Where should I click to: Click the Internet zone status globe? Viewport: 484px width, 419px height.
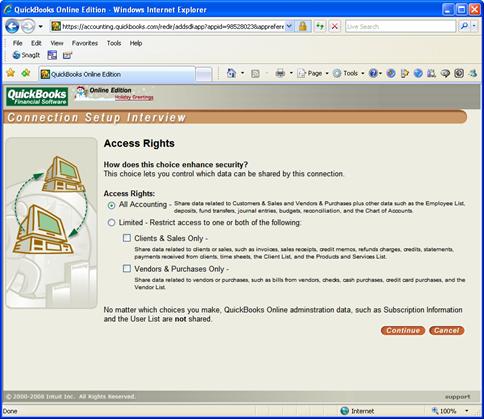[x=345, y=411]
